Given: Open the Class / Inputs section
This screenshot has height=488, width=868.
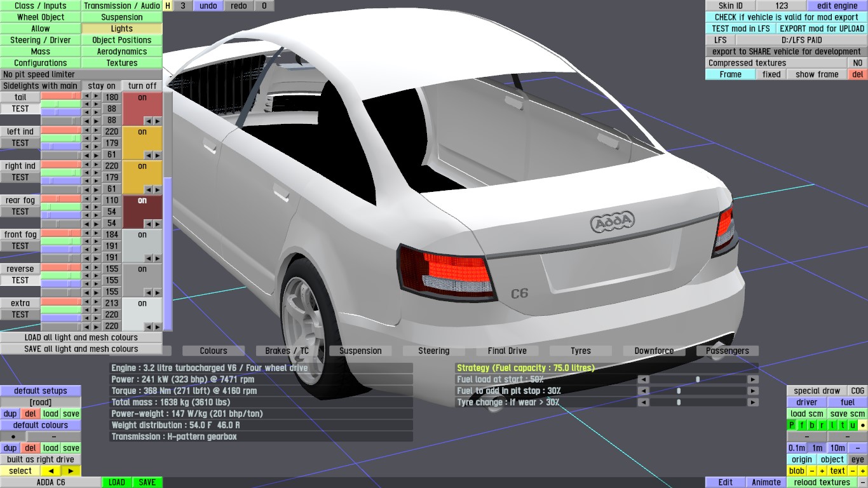Looking at the screenshot, I should pos(41,6).
